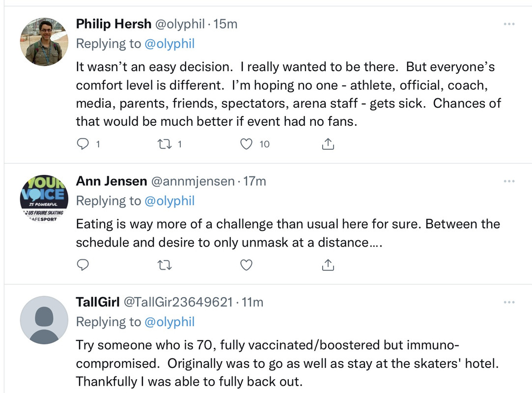532x393 pixels.
Task: Open the TallGirl display name
Action: coord(98,302)
